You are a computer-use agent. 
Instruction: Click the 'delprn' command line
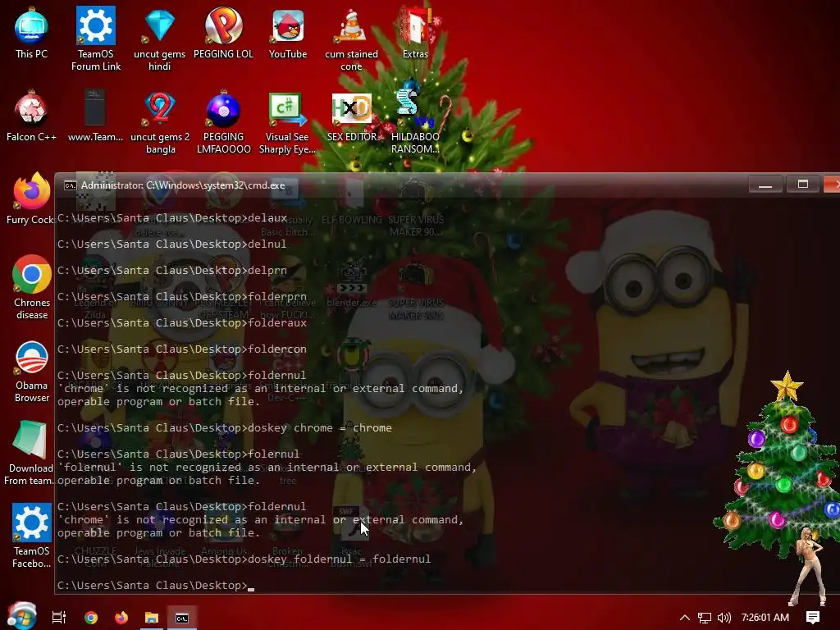(172, 271)
